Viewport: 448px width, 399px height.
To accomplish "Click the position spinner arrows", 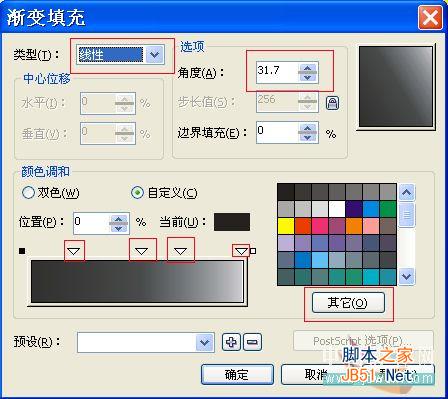I will (x=119, y=223).
